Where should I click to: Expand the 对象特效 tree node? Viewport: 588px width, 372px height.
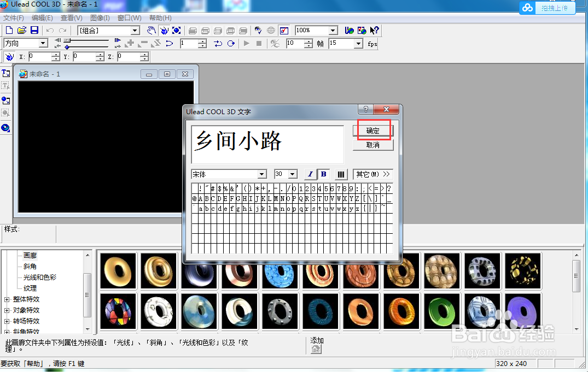coord(7,310)
